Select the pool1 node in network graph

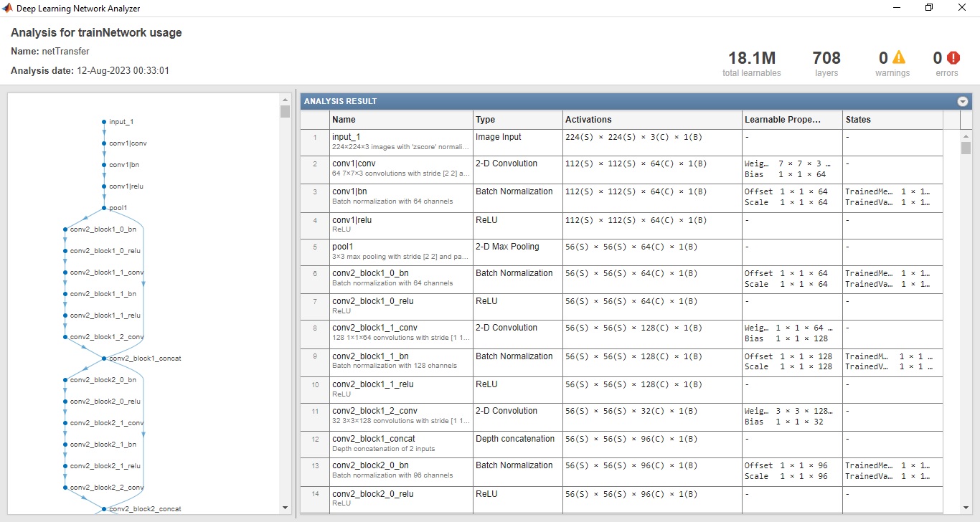pyautogui.click(x=104, y=208)
